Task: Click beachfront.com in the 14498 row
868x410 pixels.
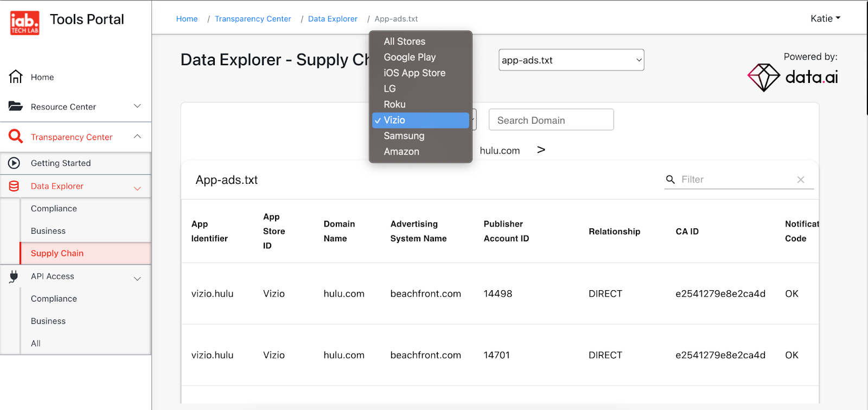Action: pyautogui.click(x=425, y=293)
